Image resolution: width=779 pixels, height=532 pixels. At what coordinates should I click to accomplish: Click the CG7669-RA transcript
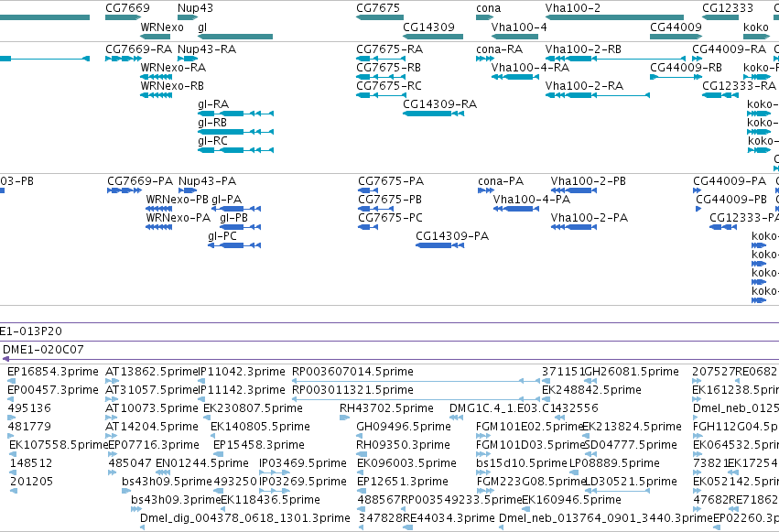click(124, 59)
